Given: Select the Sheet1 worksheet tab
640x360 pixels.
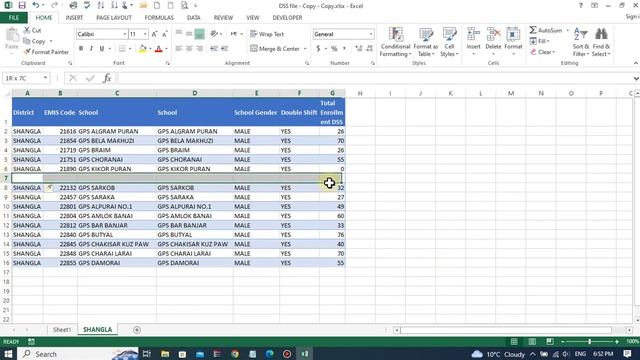Looking at the screenshot, I should [62, 330].
